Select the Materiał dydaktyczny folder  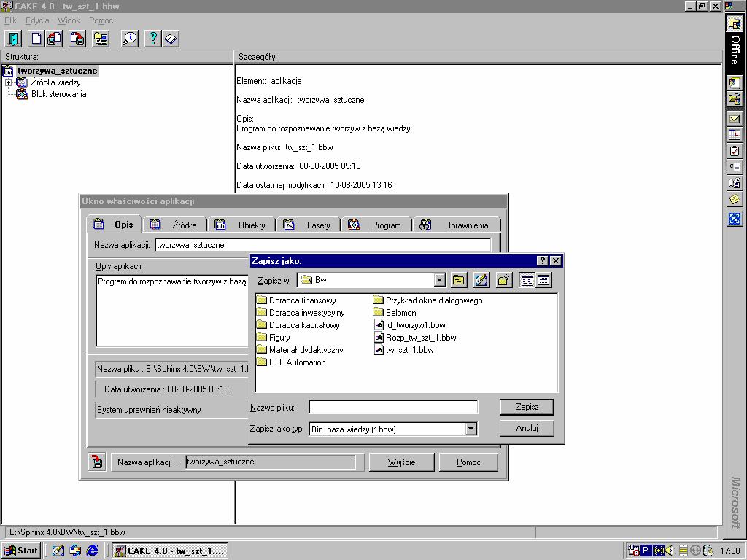300,350
